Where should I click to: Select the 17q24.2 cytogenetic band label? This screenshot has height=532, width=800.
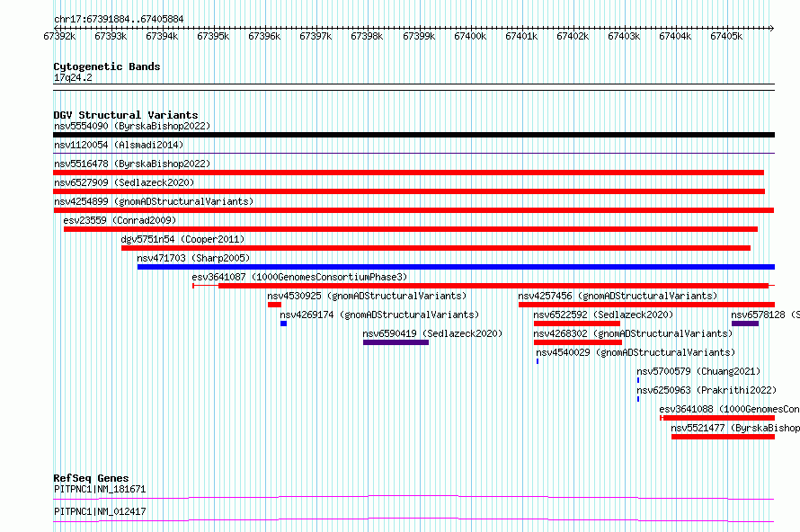[73, 77]
